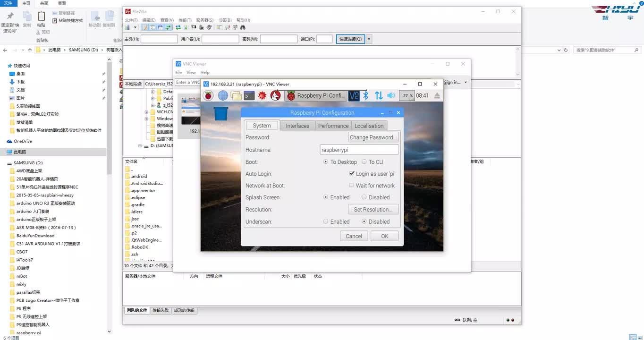Click the volume speaker tray icon

pos(391,95)
